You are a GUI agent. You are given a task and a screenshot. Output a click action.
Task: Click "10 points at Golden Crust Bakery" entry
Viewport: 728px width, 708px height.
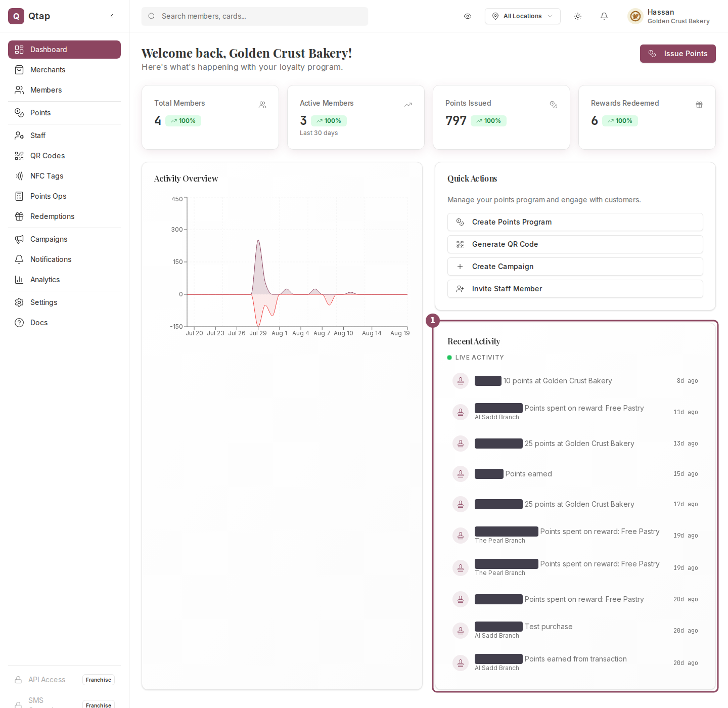[x=575, y=381]
